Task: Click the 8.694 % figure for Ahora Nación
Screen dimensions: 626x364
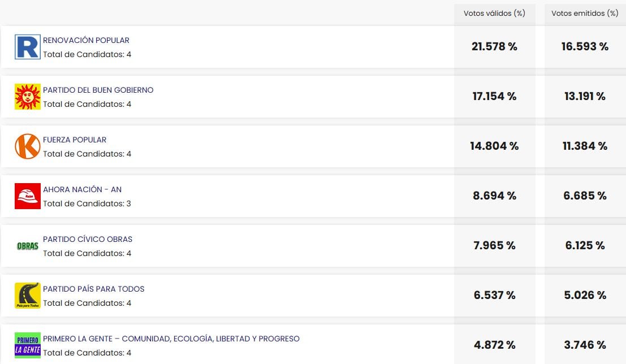Action: 494,196
